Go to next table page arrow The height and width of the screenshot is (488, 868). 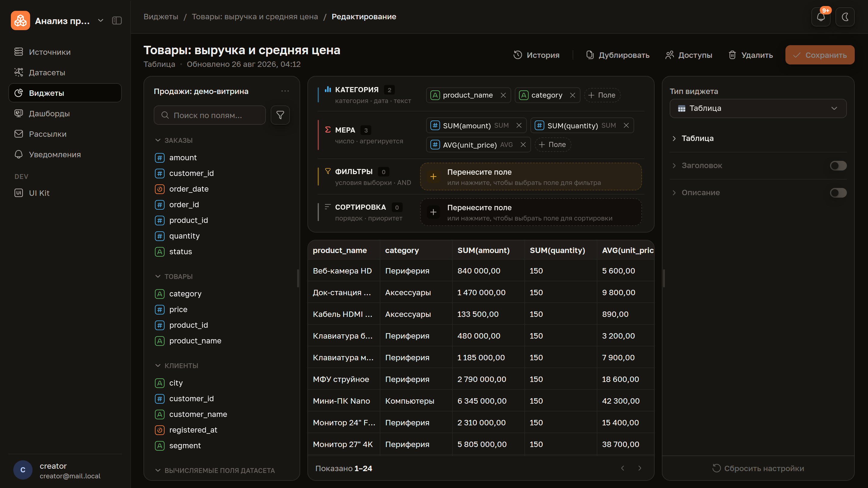[x=640, y=468]
